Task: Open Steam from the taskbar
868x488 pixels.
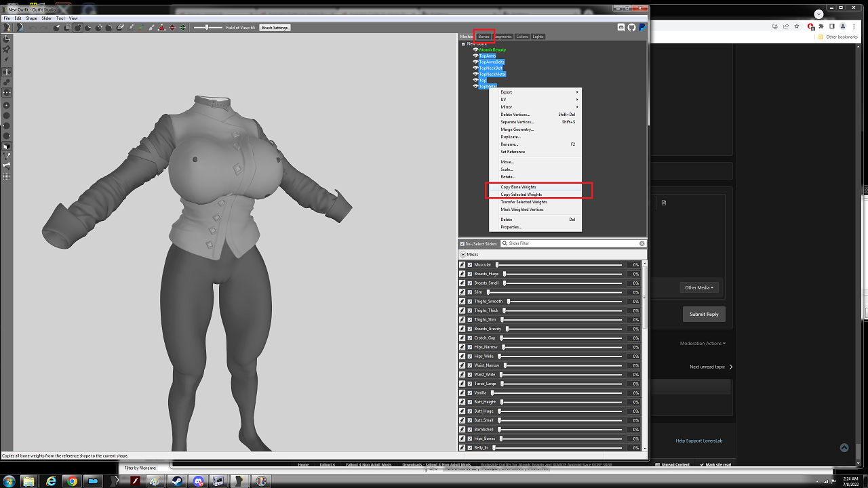Action: 178,481
